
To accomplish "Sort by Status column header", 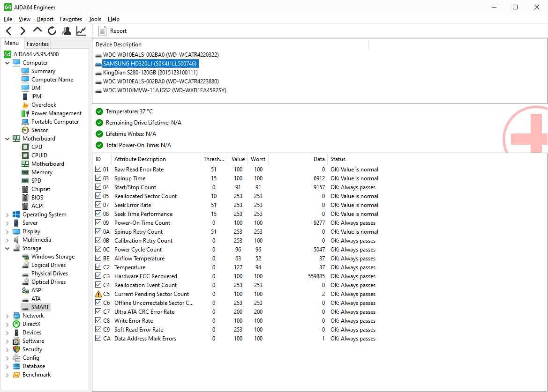I will point(361,159).
